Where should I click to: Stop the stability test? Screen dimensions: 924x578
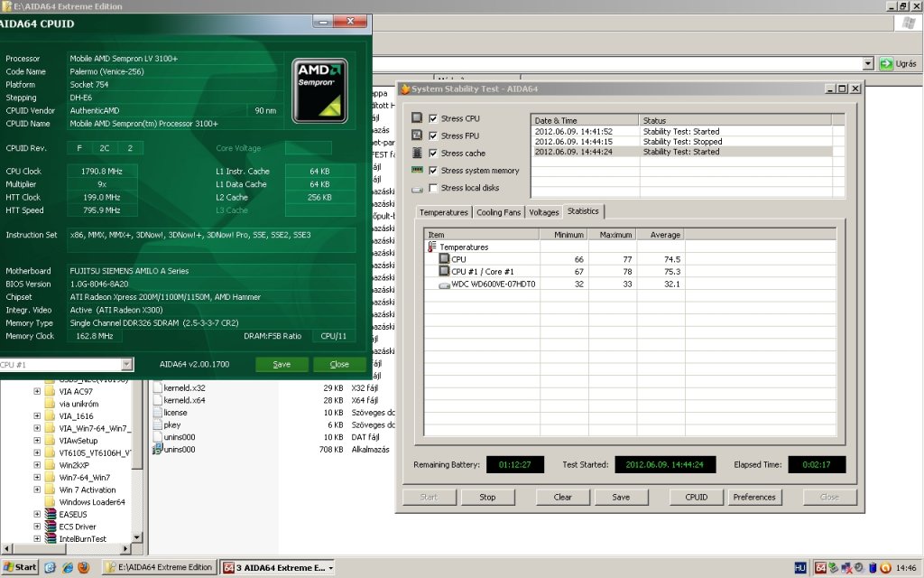(487, 498)
